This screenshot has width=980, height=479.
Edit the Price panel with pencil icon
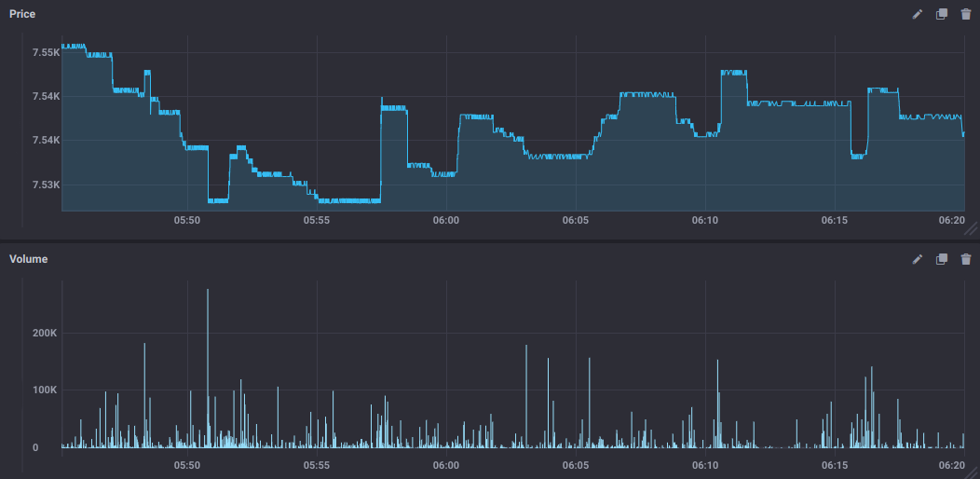[917, 14]
